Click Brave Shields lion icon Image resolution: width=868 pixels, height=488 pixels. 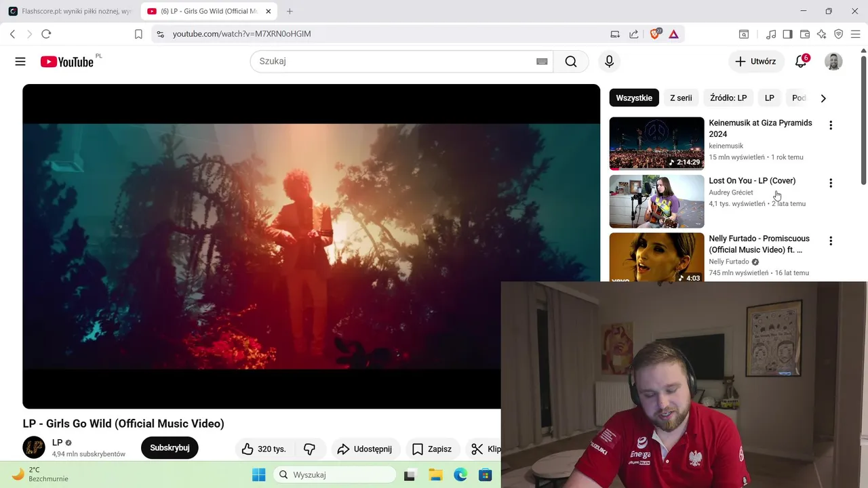(x=655, y=34)
